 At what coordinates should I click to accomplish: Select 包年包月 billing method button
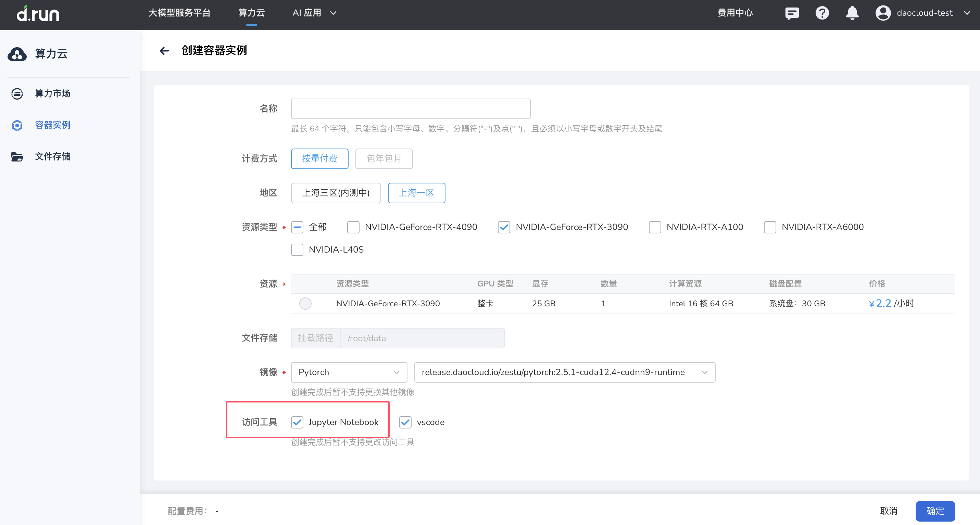[383, 158]
